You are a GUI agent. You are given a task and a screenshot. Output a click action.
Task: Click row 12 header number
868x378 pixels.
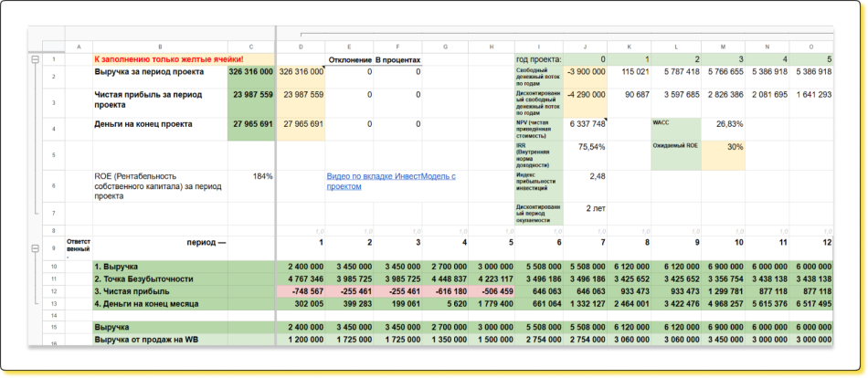tap(54, 290)
